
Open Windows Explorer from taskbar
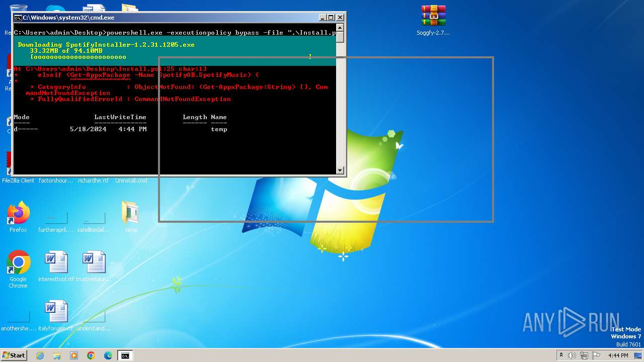pos(57,355)
